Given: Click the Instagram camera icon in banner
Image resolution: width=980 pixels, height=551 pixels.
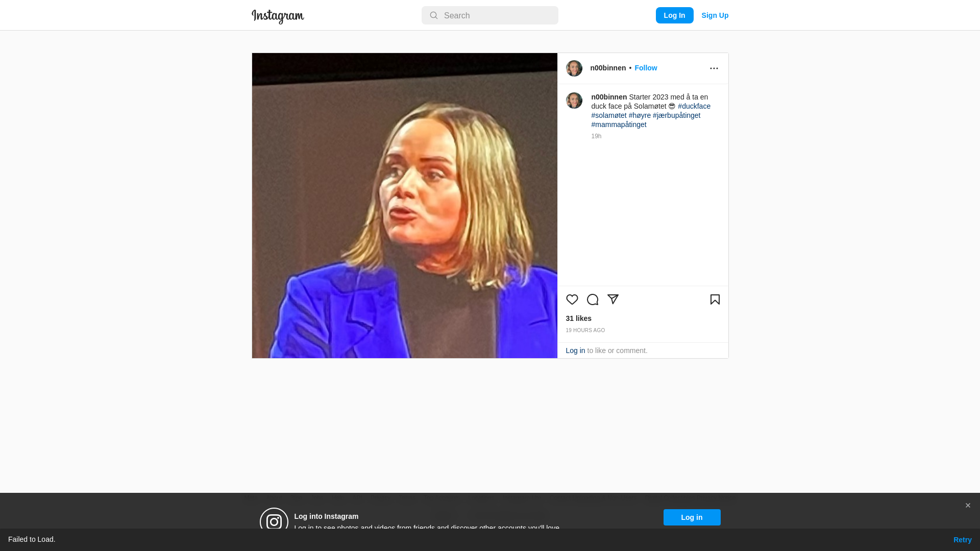Looking at the screenshot, I should (274, 521).
